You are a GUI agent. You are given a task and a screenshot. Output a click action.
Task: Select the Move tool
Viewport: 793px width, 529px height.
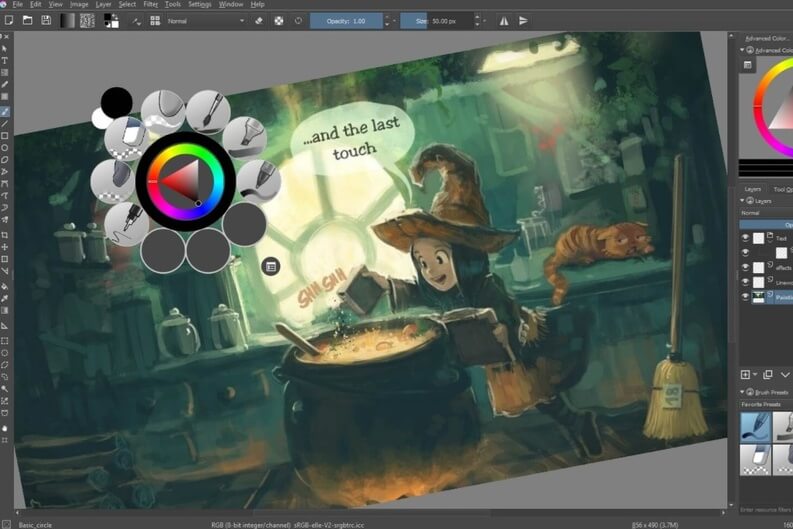[5, 247]
